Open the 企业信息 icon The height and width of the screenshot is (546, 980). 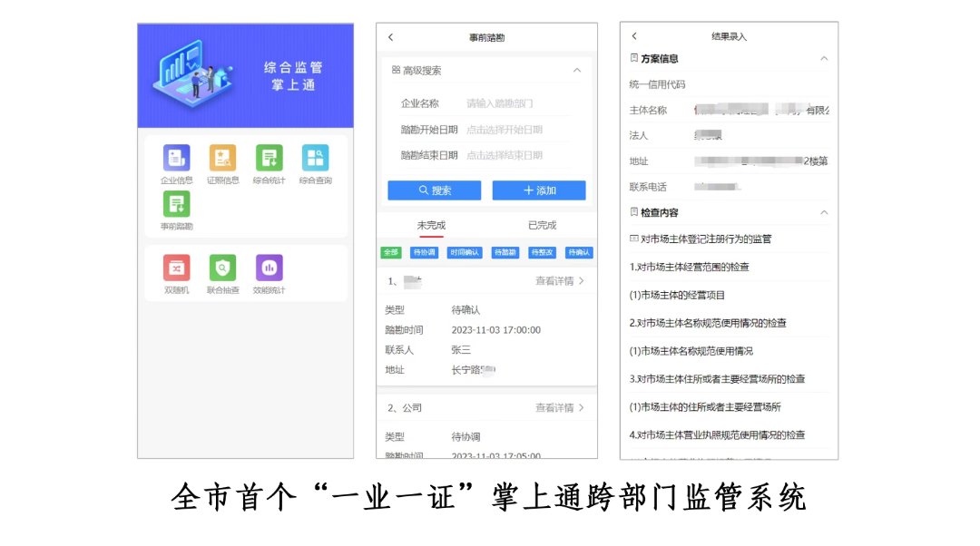176,159
